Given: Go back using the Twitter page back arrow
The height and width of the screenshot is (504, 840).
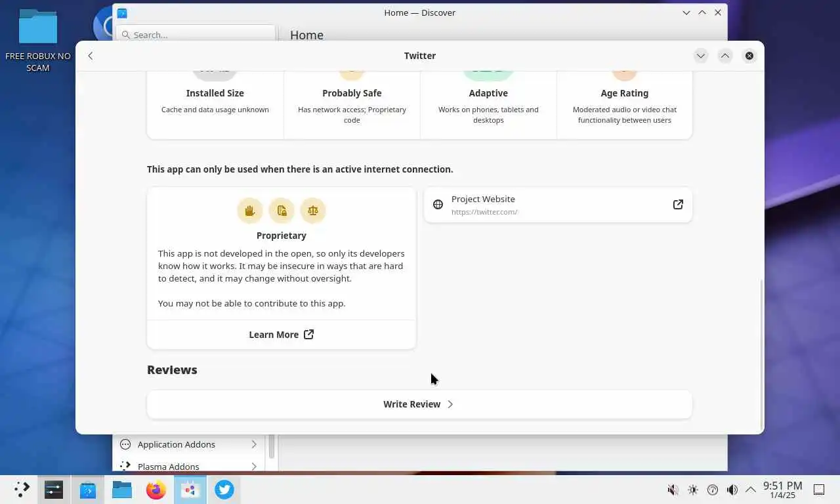Looking at the screenshot, I should [91, 56].
